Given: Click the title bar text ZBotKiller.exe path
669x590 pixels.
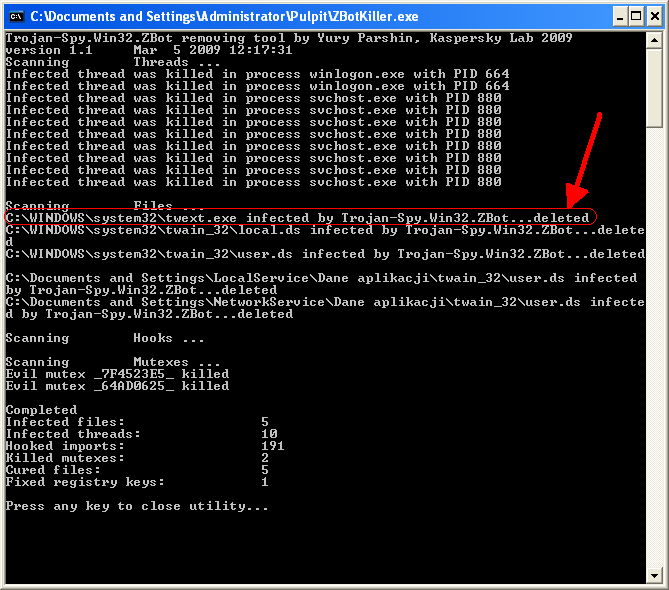Looking at the screenshot, I should tap(224, 17).
